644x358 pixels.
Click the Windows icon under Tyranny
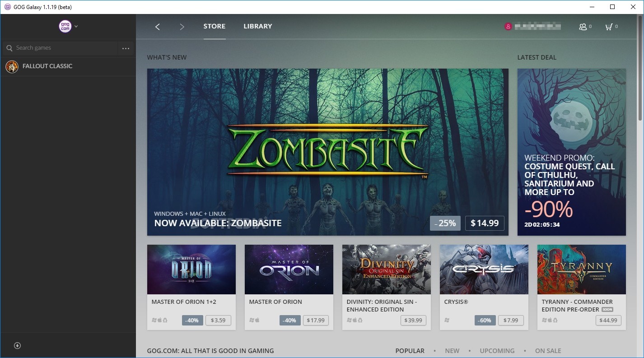coord(544,320)
